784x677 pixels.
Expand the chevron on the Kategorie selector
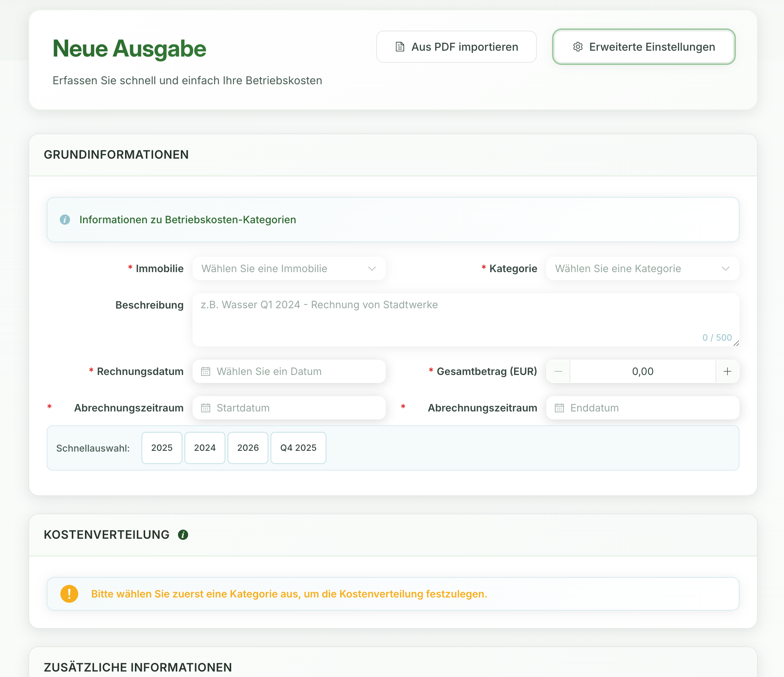[x=725, y=268]
